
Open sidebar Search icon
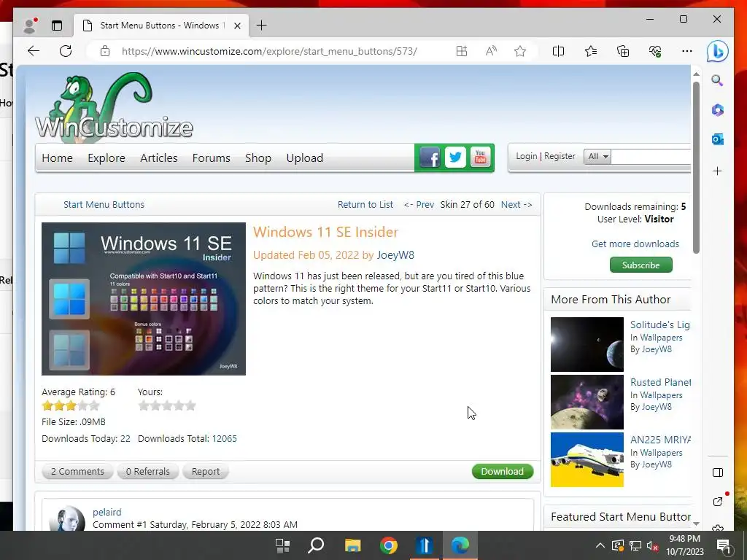pos(718,80)
